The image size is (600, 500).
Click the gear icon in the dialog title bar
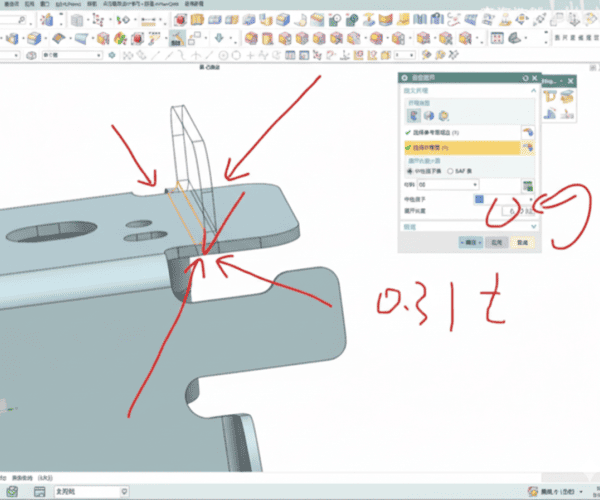click(x=404, y=78)
